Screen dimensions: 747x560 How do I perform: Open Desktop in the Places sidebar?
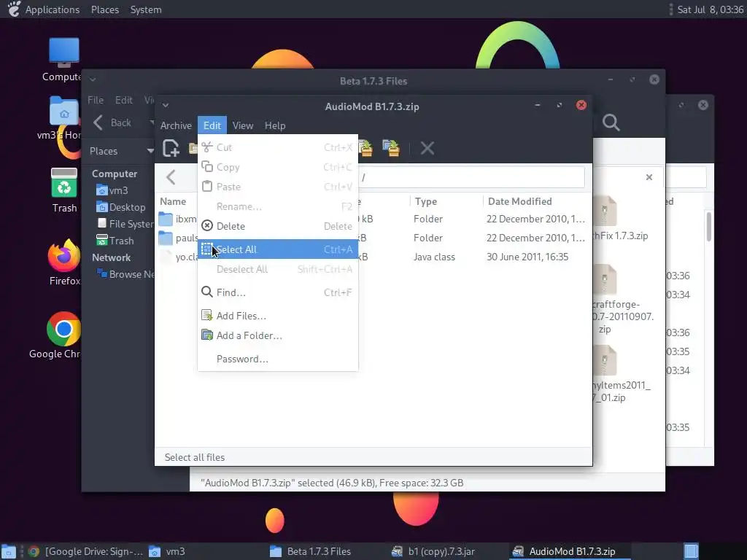coord(120,207)
